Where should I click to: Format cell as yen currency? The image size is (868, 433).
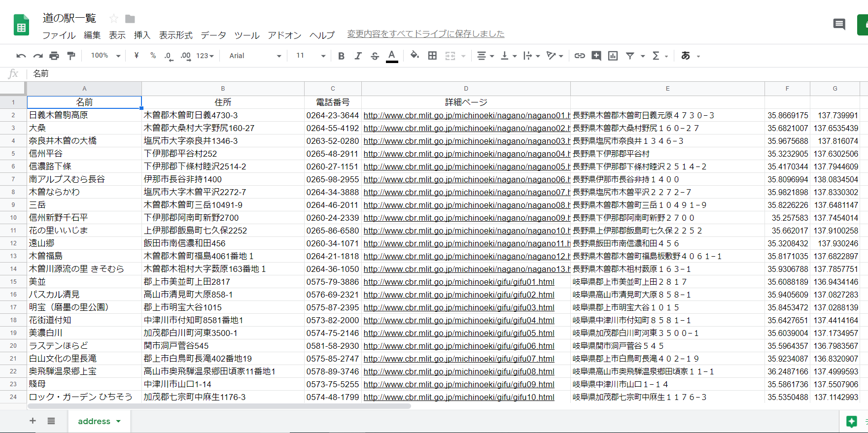click(x=137, y=56)
